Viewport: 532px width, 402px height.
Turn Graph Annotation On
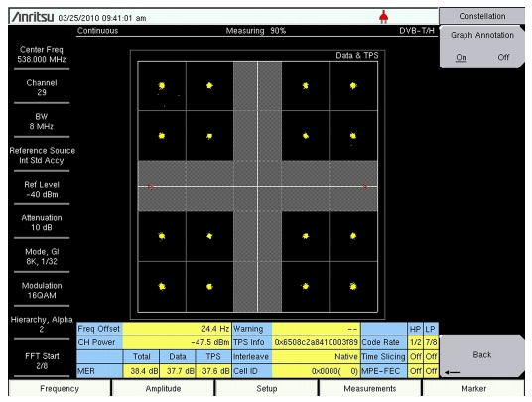pyautogui.click(x=461, y=57)
